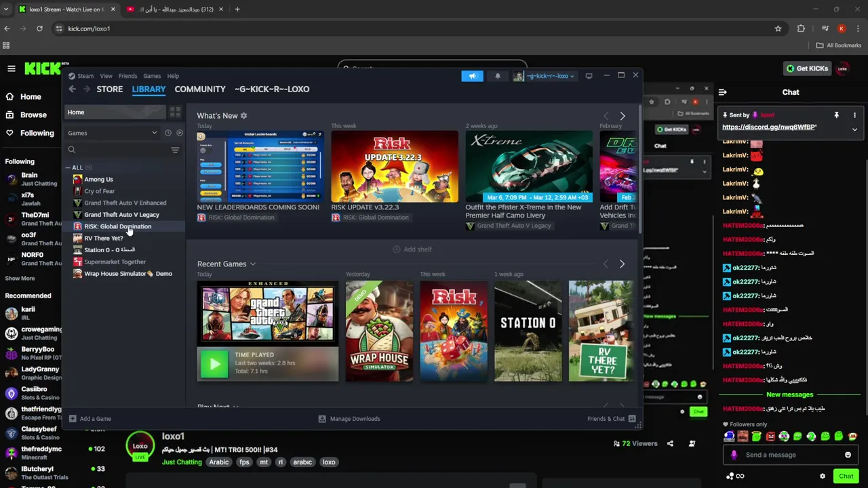Click the Just Chatting category link
This screenshot has height=488, width=868.
pyautogui.click(x=182, y=462)
